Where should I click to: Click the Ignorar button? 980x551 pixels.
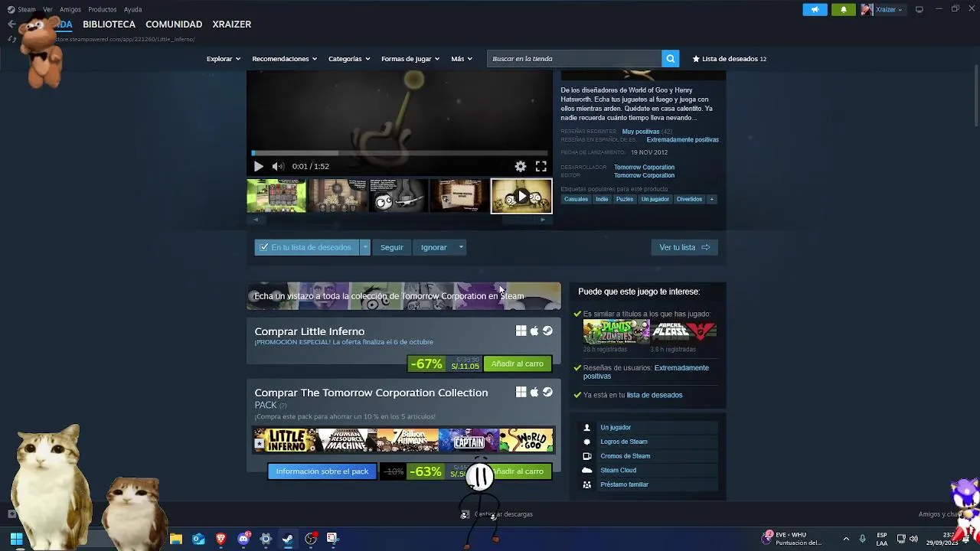point(433,247)
